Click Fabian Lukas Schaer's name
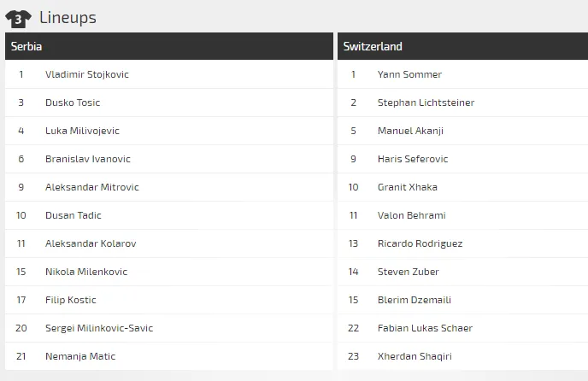588x381 pixels. pyautogui.click(x=425, y=328)
